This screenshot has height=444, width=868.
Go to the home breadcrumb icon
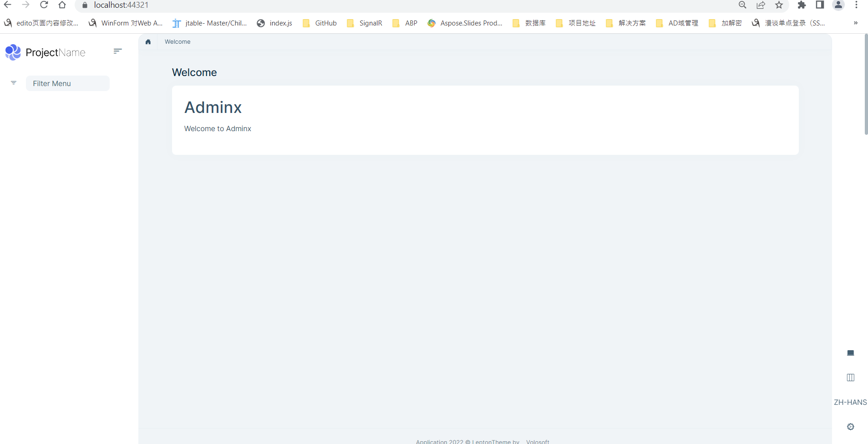click(148, 42)
